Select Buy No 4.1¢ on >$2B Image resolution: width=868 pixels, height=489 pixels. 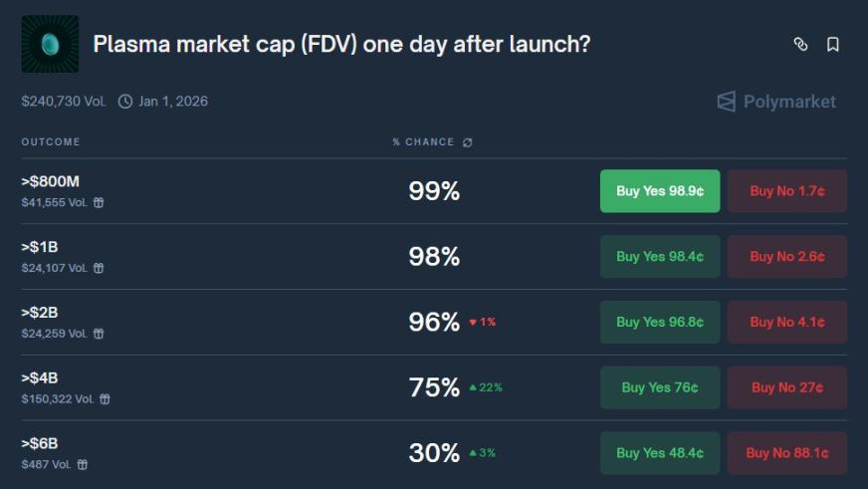pos(786,323)
